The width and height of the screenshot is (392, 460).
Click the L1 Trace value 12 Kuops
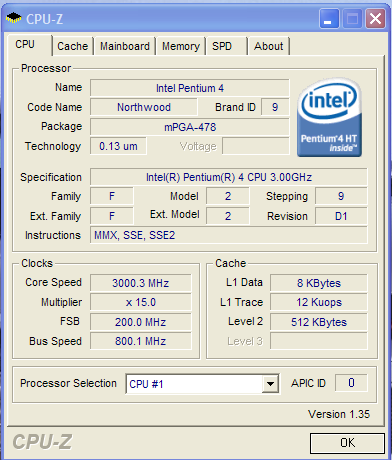point(319,302)
